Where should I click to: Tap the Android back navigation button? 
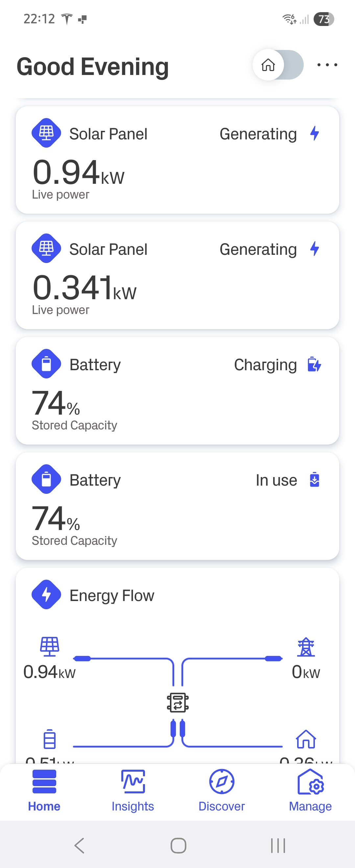click(79, 846)
